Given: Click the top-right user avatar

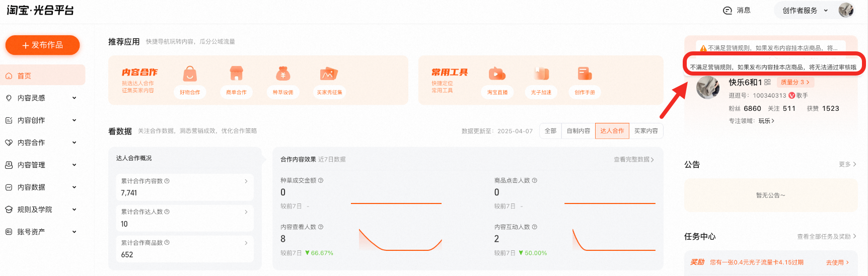Looking at the screenshot, I should coord(846,10).
